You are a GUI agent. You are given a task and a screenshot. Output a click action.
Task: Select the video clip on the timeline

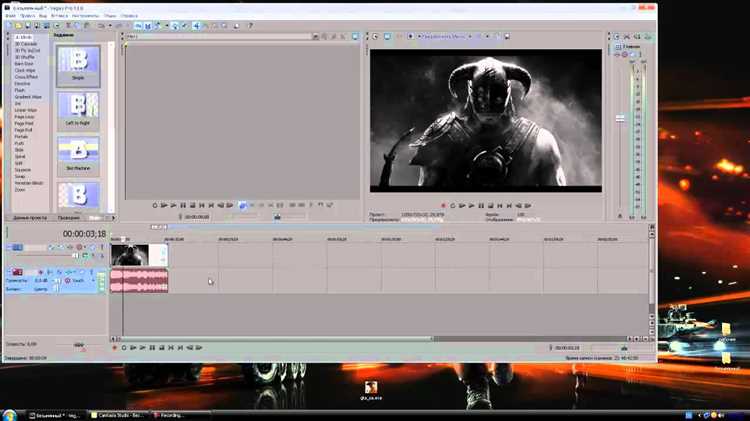click(139, 255)
